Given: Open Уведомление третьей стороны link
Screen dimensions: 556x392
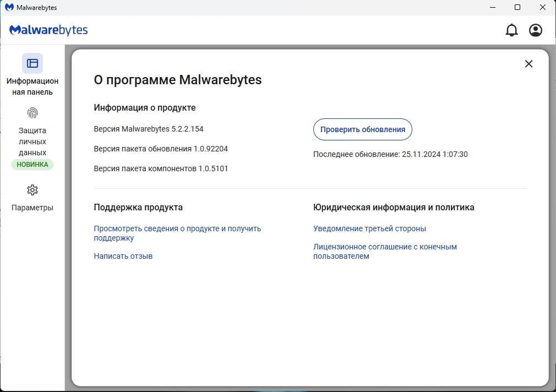Looking at the screenshot, I should 369,228.
